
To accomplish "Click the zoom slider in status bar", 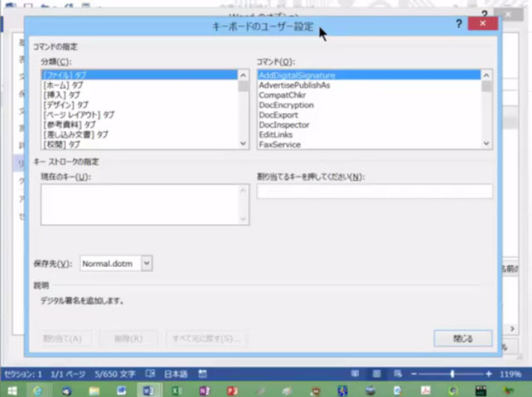I will [452, 373].
